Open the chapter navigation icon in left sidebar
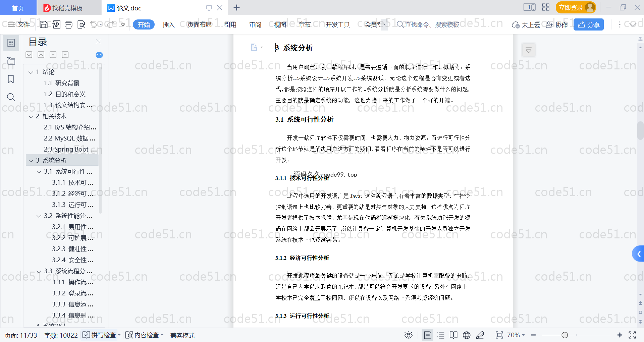This screenshot has width=644, height=342. tap(11, 61)
